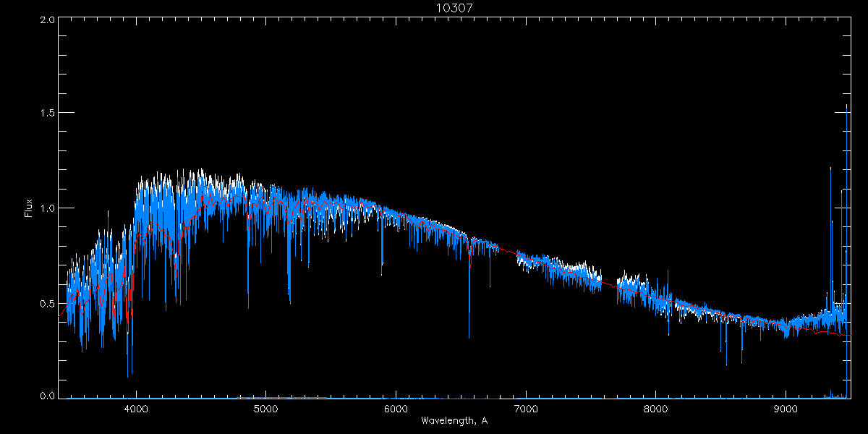Click the x-axis tick label "5000"
This screenshot has width=868, height=434.
pyautogui.click(x=266, y=409)
